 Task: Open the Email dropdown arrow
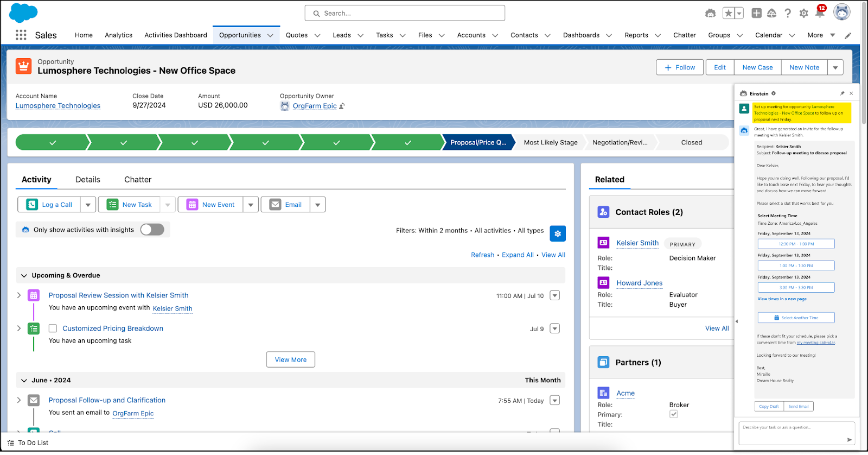pyautogui.click(x=317, y=205)
